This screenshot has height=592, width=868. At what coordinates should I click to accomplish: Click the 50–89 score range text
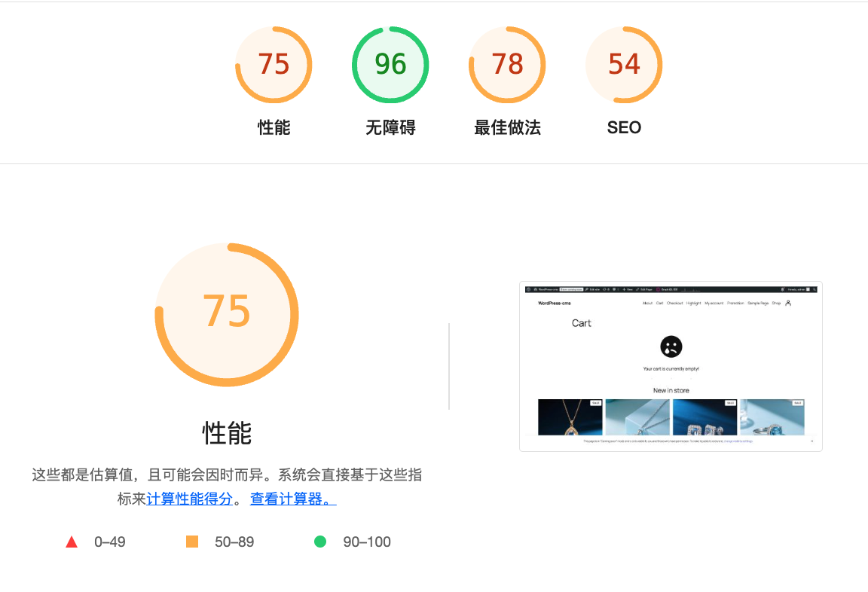point(234,542)
